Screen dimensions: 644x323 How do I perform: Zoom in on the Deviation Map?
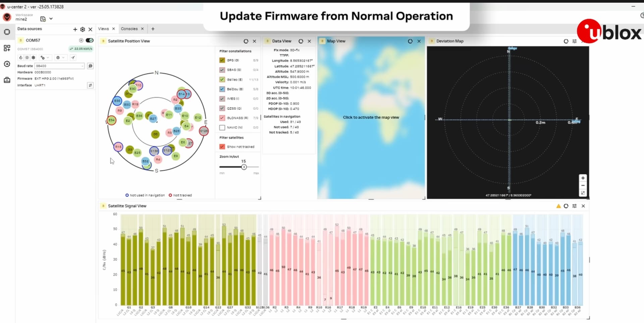(x=583, y=178)
